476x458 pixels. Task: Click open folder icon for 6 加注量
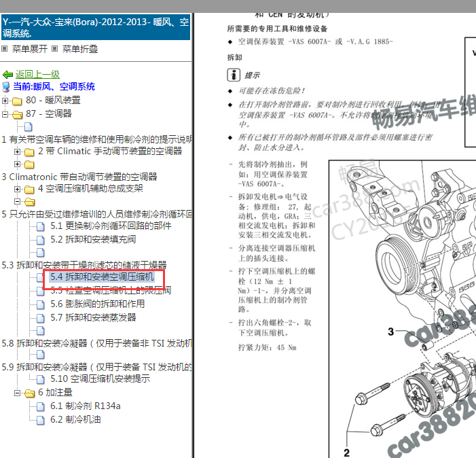(x=29, y=393)
